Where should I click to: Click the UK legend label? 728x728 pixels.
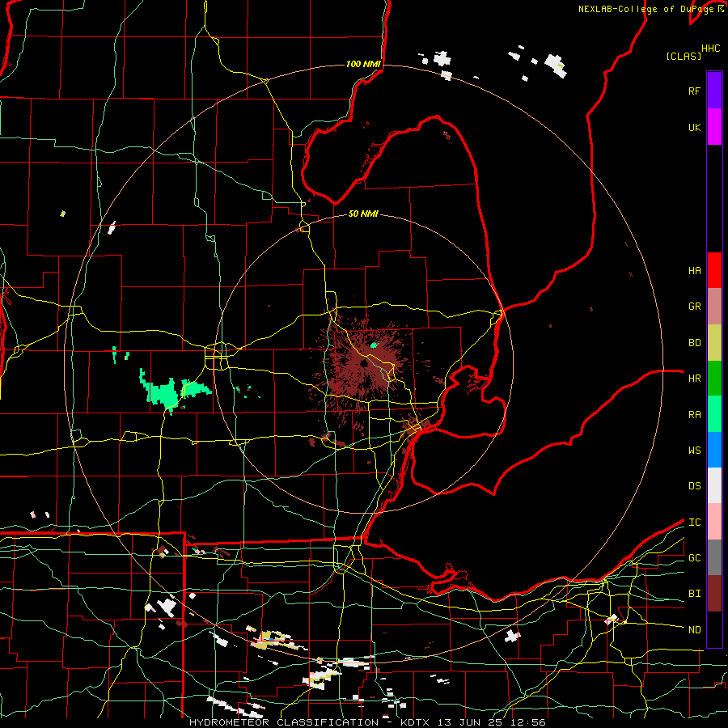[694, 127]
